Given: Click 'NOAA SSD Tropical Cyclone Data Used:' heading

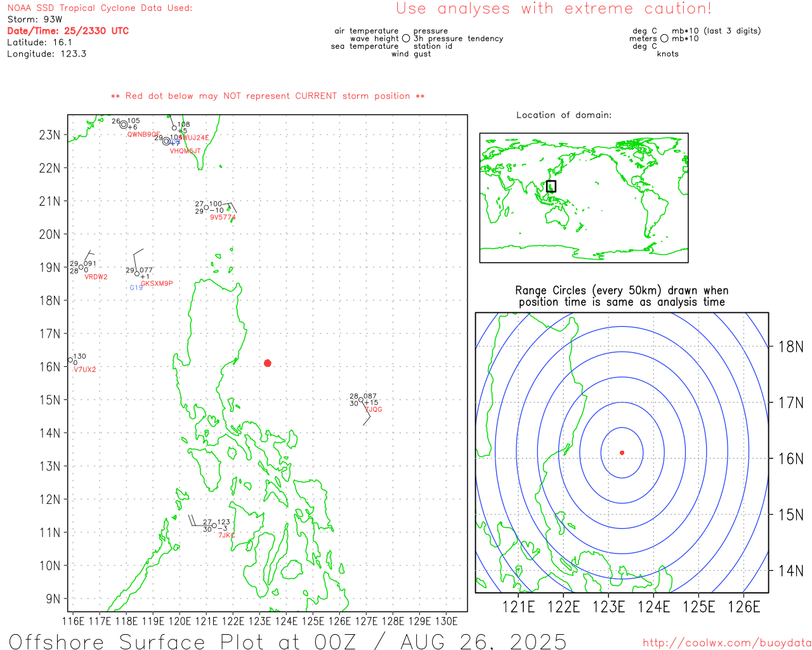Looking at the screenshot, I should (100, 8).
